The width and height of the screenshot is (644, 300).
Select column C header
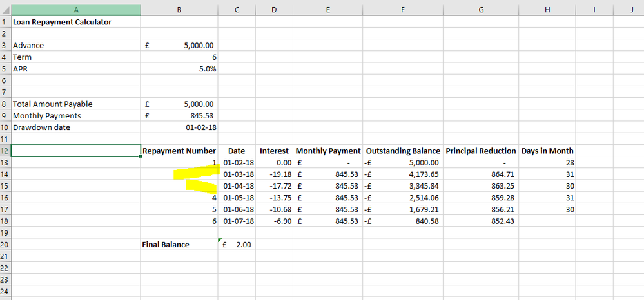click(x=237, y=10)
